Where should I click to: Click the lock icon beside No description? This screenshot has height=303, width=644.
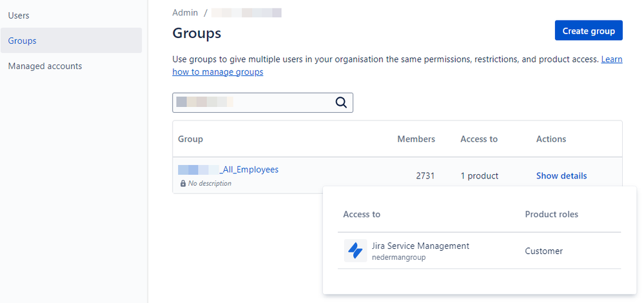pyautogui.click(x=183, y=184)
